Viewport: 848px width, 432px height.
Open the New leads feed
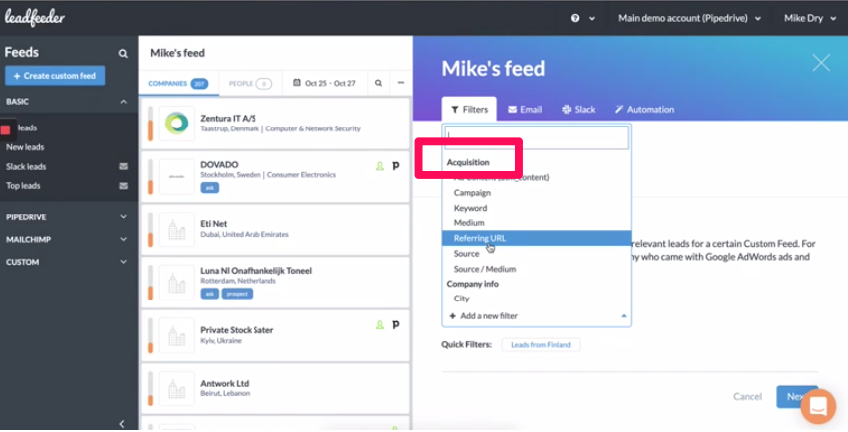click(25, 147)
